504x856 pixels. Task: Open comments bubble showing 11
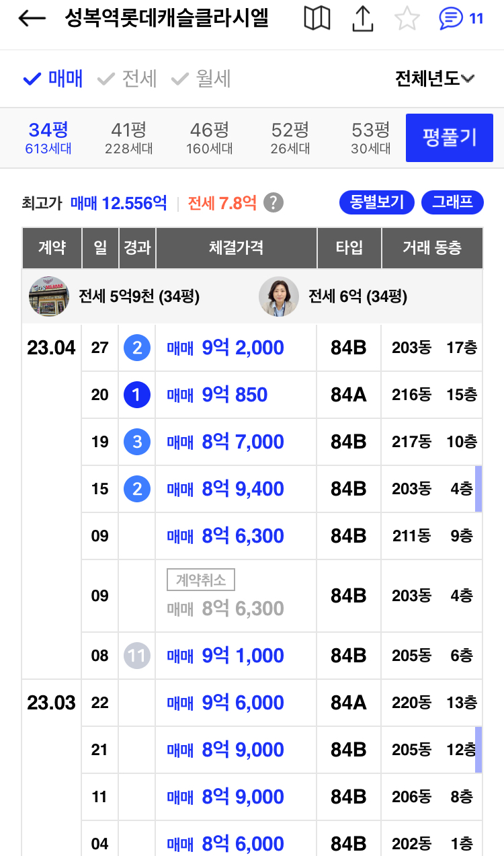click(x=461, y=19)
